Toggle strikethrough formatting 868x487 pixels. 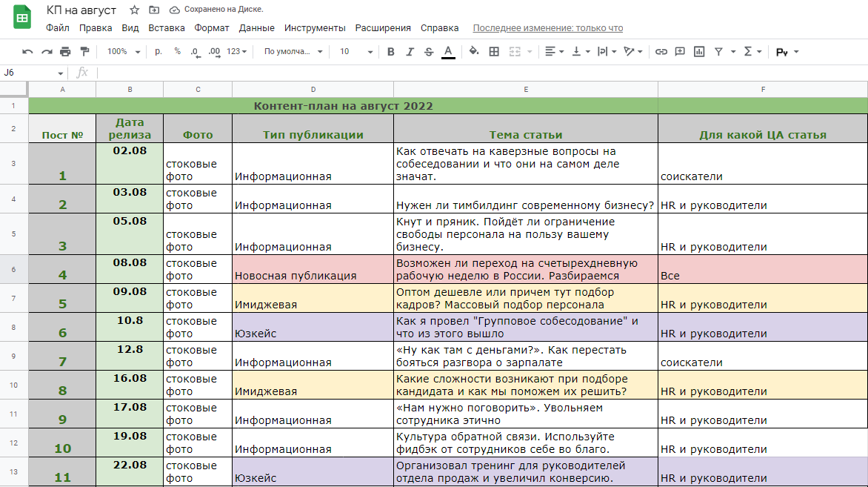coord(429,52)
